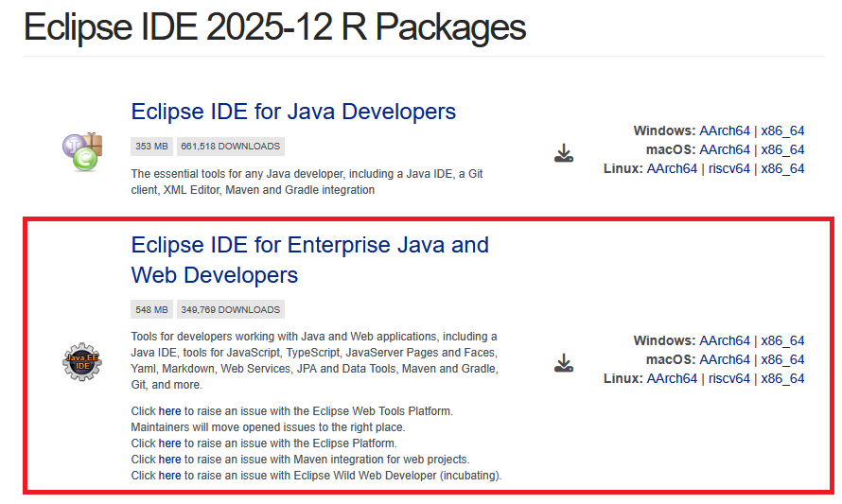Image resolution: width=842 pixels, height=504 pixels.
Task: Download Enterprise Java Windows x86_64 build
Action: (782, 340)
